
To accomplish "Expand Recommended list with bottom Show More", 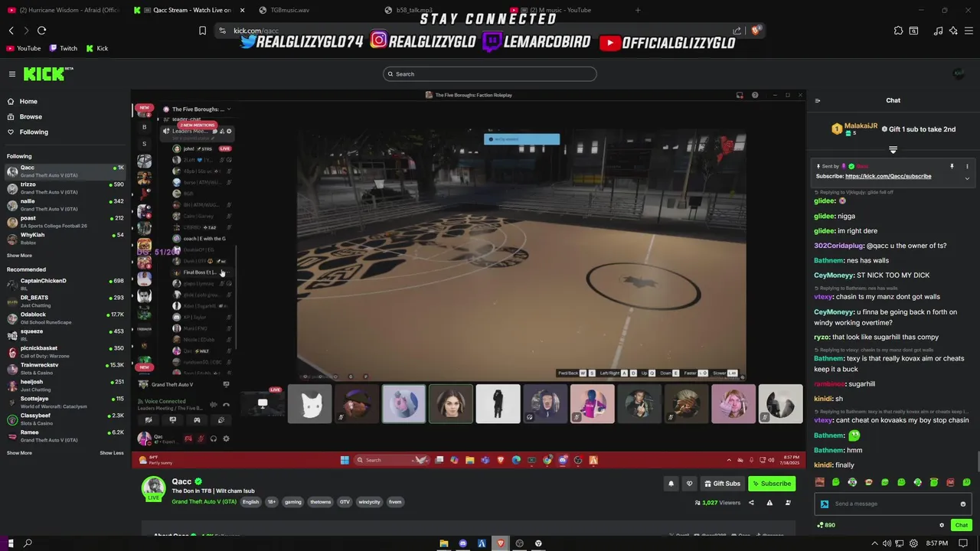I will pos(19,453).
